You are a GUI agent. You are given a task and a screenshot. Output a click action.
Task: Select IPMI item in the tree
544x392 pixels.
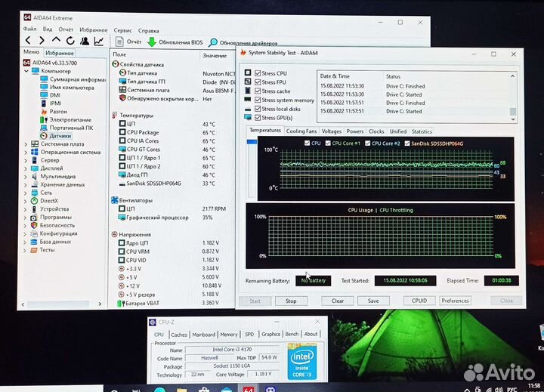pos(51,103)
